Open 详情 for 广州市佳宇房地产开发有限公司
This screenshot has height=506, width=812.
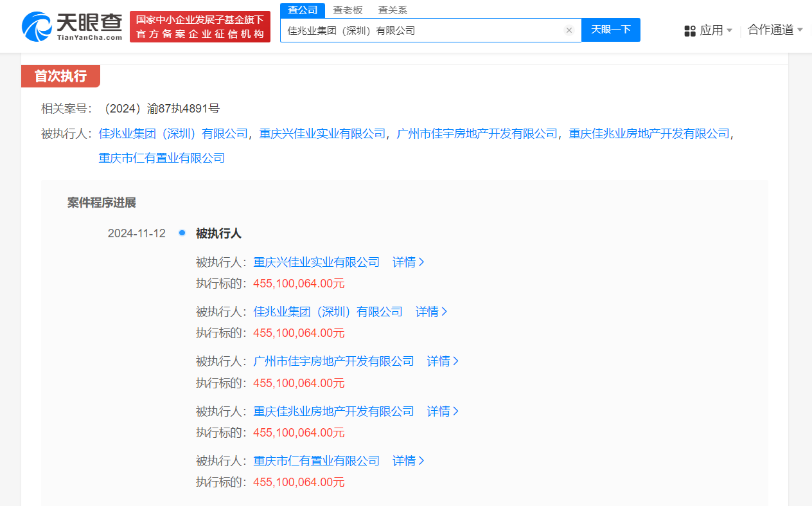[443, 361]
